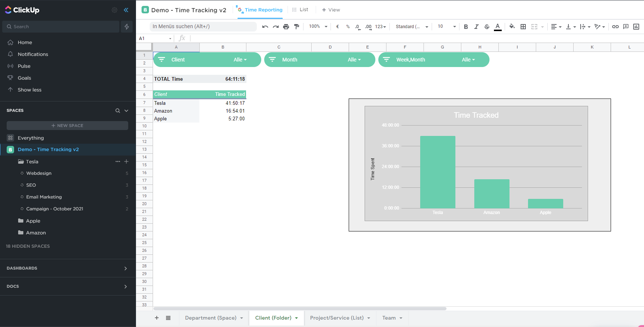The image size is (644, 327).
Task: Open Pulse in sidebar
Action: pyautogui.click(x=24, y=66)
